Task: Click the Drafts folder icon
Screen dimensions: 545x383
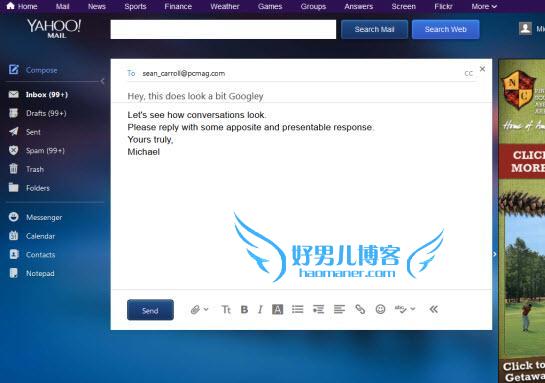Action: click(14, 113)
